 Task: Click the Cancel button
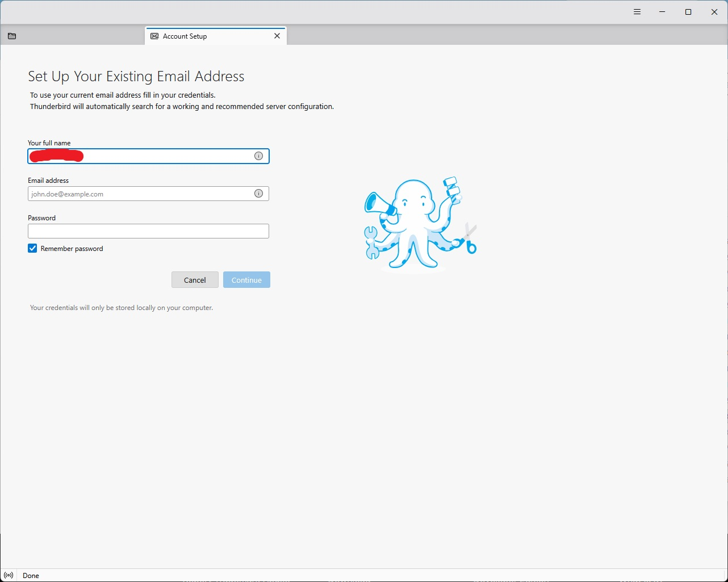(195, 280)
